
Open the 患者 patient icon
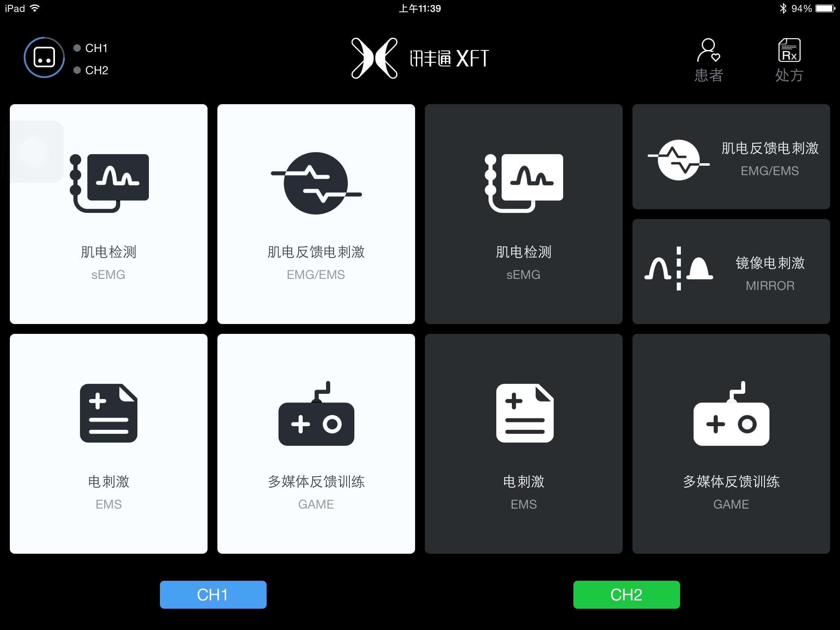click(x=709, y=50)
